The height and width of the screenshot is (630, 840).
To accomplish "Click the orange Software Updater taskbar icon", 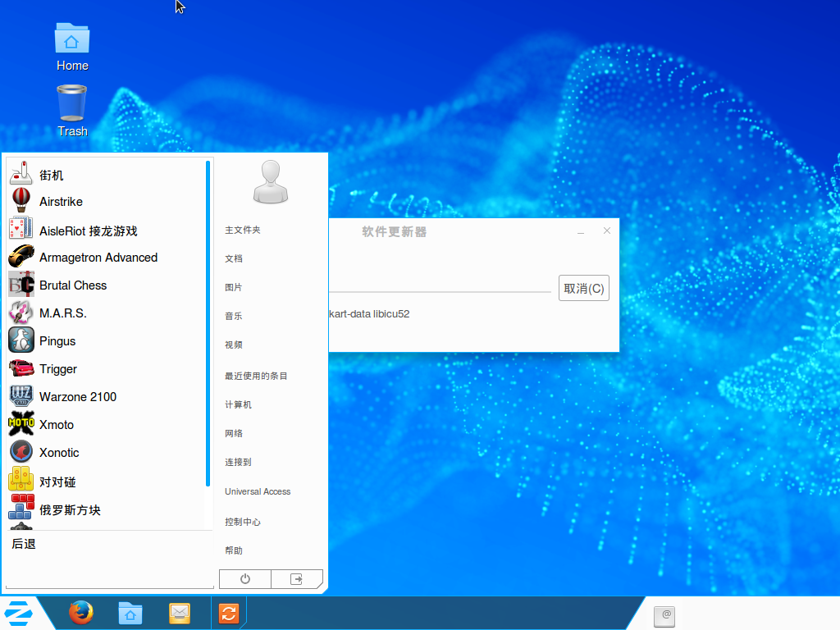I will pyautogui.click(x=228, y=613).
